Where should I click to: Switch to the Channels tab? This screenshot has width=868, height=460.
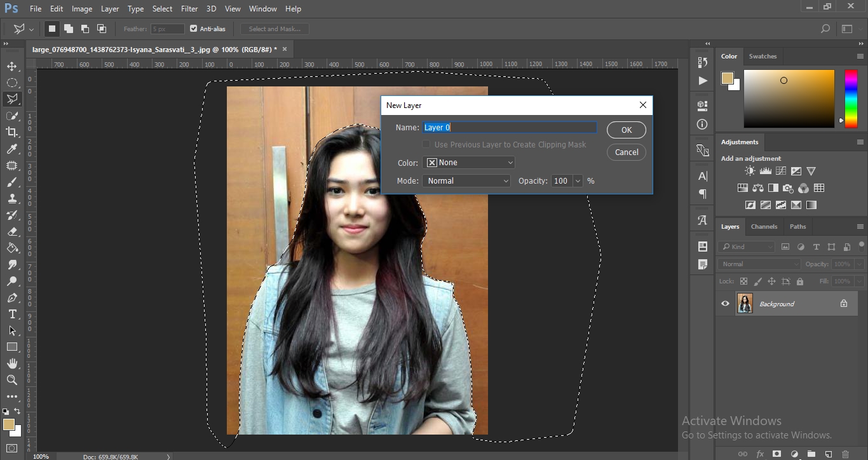764,226
